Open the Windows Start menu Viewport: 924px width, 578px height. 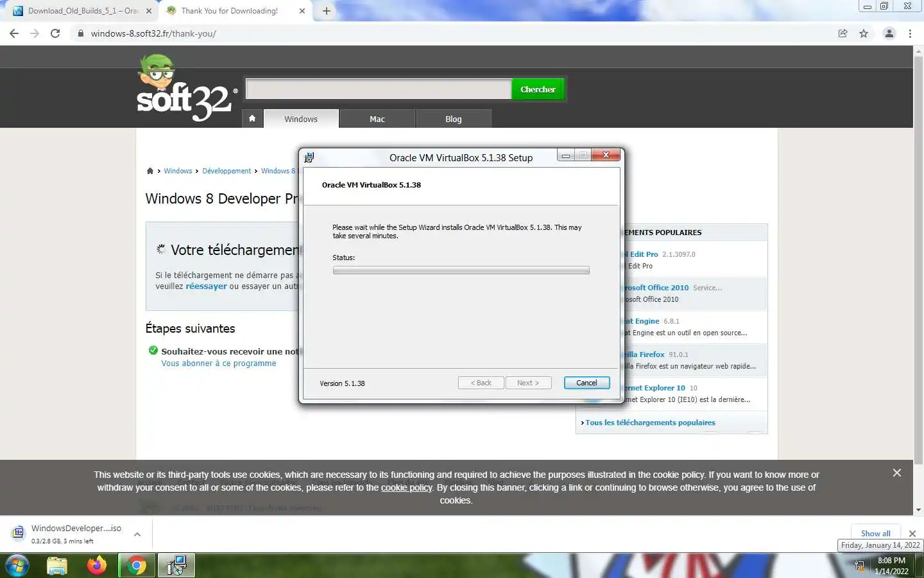[x=17, y=565]
